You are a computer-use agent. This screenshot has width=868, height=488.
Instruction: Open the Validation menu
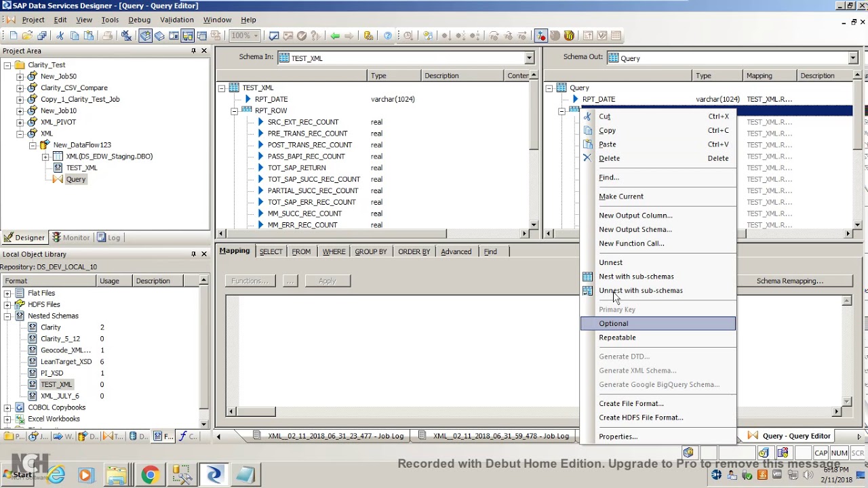coord(177,20)
